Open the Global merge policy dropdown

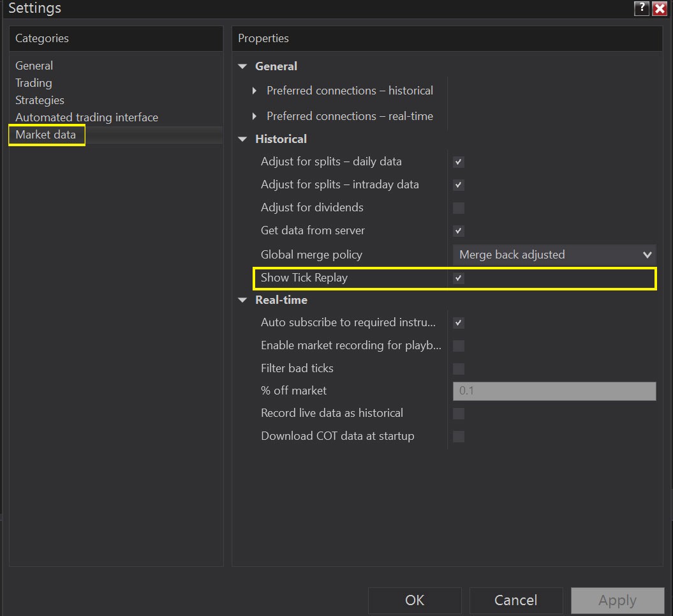pyautogui.click(x=646, y=254)
